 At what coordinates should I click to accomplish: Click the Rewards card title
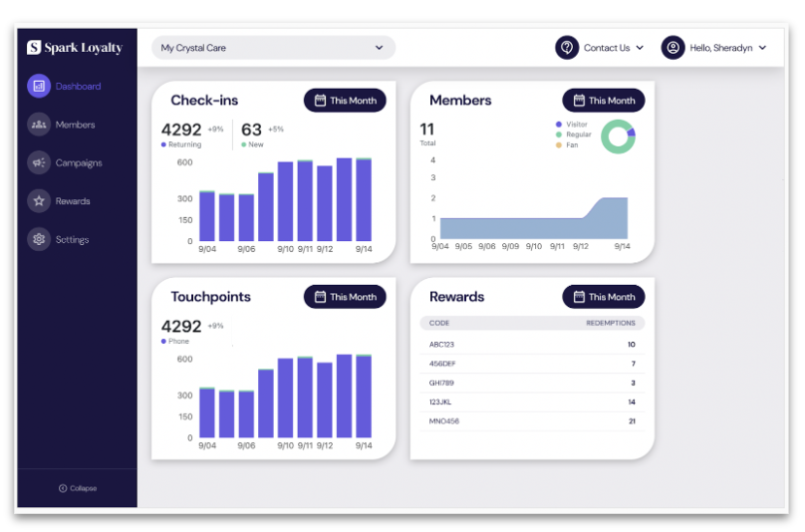pos(457,297)
